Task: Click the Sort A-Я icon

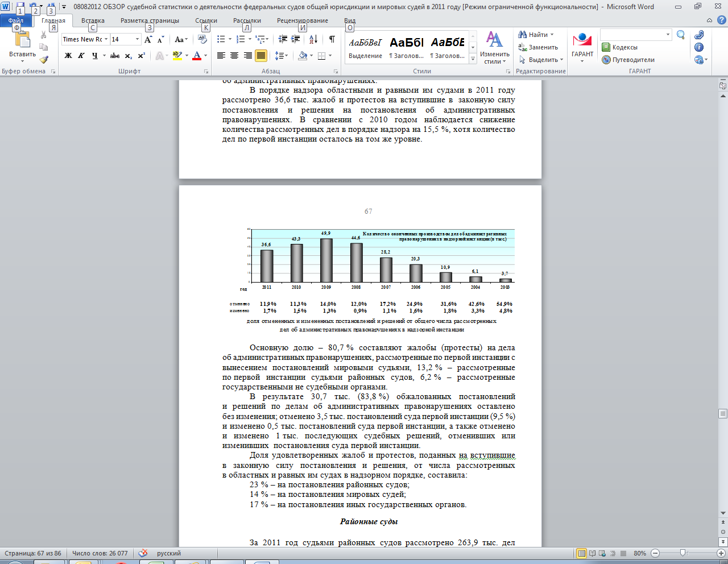Action: coord(313,39)
